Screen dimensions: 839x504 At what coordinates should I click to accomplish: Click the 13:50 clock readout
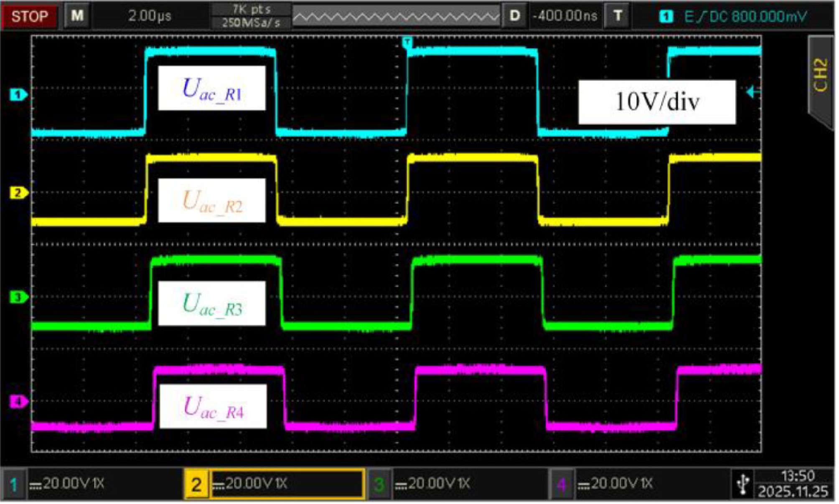tap(798, 476)
